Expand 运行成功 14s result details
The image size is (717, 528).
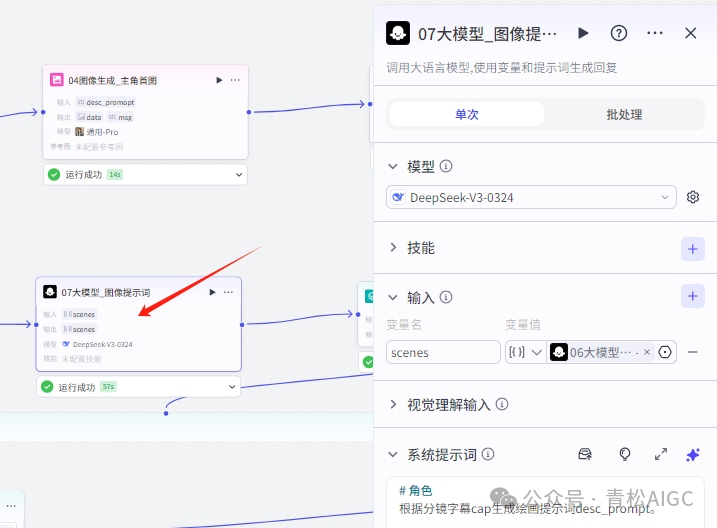point(239,175)
